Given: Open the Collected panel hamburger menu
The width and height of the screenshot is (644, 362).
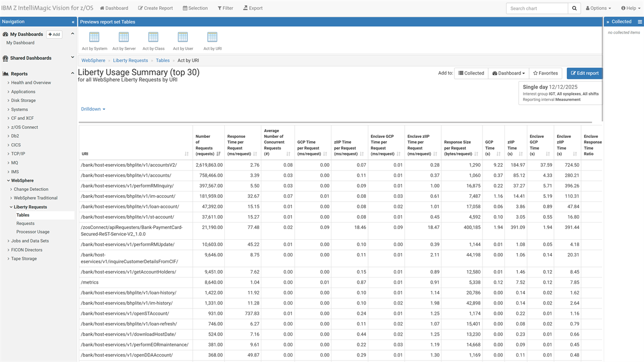Looking at the screenshot, I should 640,22.
